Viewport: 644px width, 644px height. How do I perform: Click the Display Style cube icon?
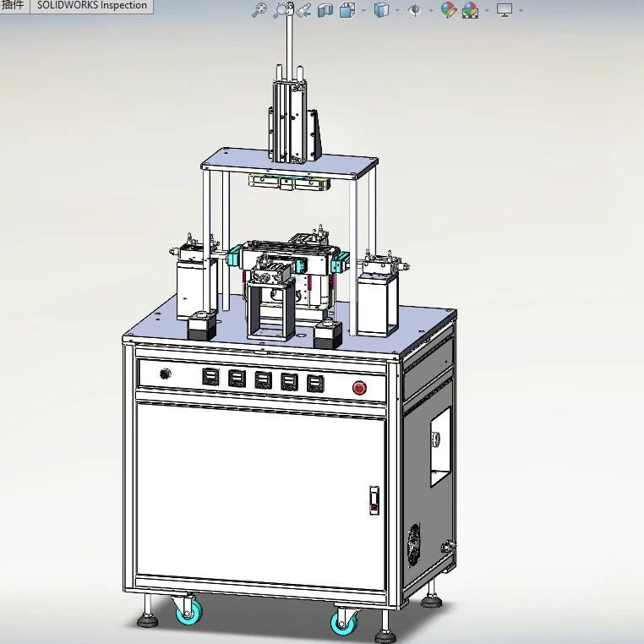pos(381,10)
